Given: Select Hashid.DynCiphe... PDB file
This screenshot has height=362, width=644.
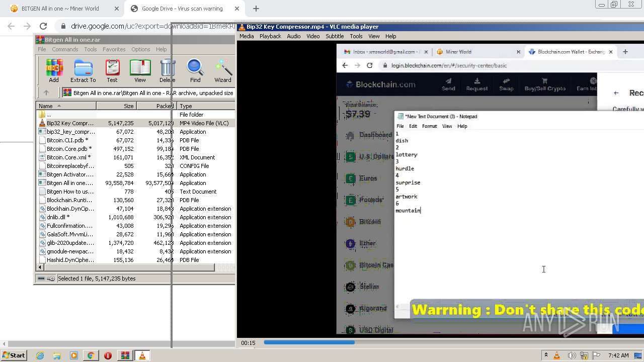Looking at the screenshot, I should 136,260.
